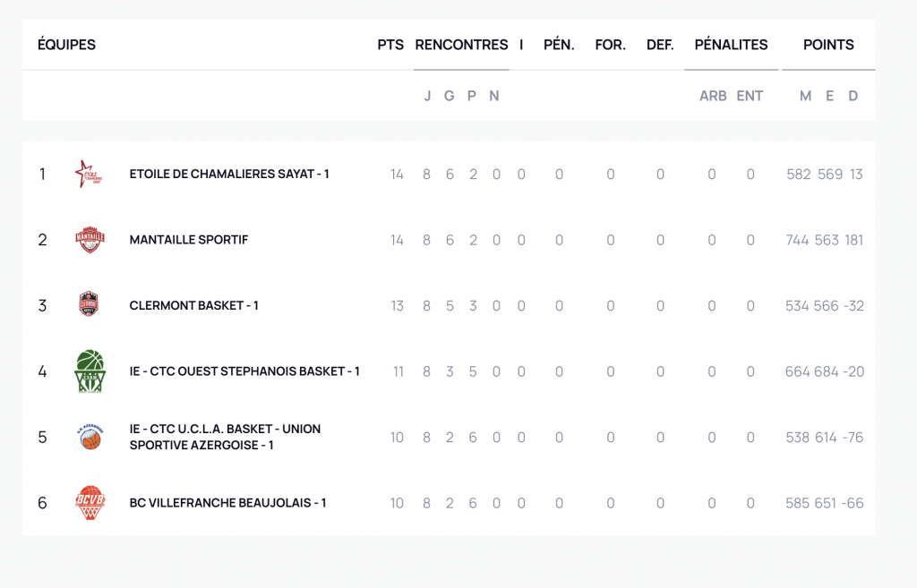Click the PTS column header
The height and width of the screenshot is (588, 917).
(x=390, y=45)
